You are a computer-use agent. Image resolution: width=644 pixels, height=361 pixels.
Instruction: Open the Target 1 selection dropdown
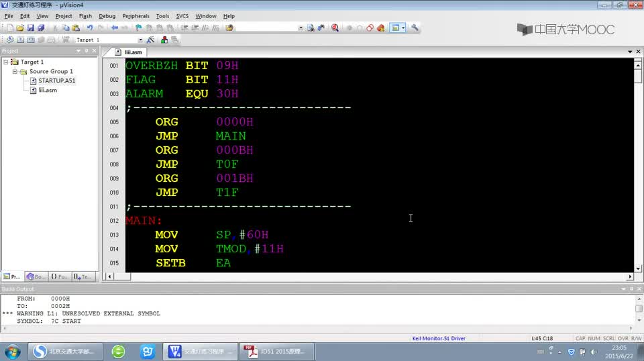(140, 40)
